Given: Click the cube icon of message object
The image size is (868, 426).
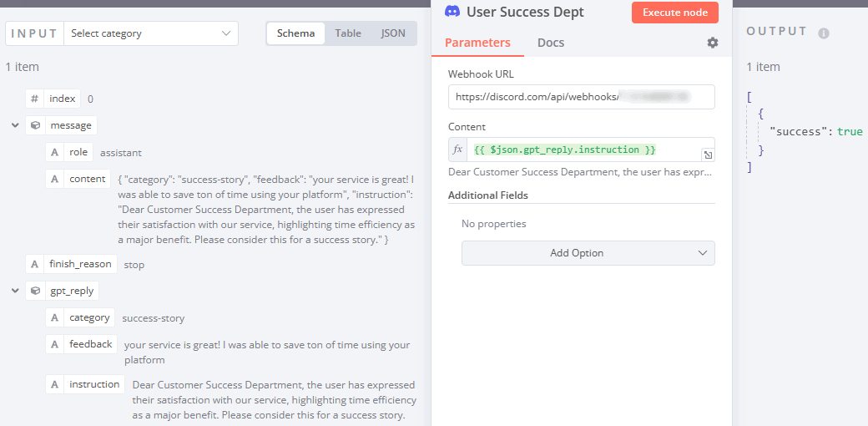Looking at the screenshot, I should (35, 125).
